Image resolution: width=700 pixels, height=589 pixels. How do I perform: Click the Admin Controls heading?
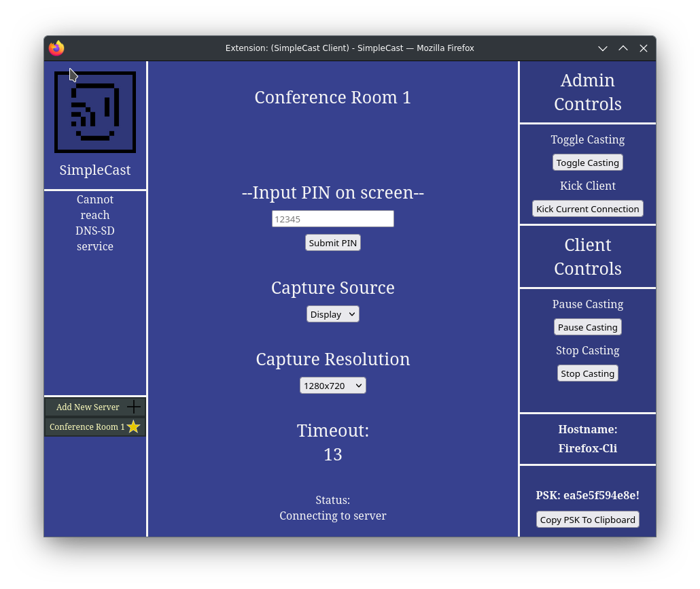pos(587,92)
